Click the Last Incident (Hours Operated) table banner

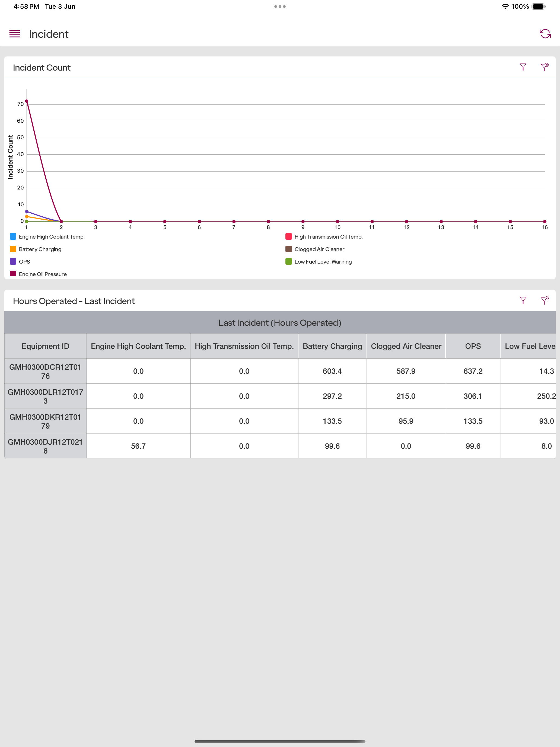tap(280, 322)
